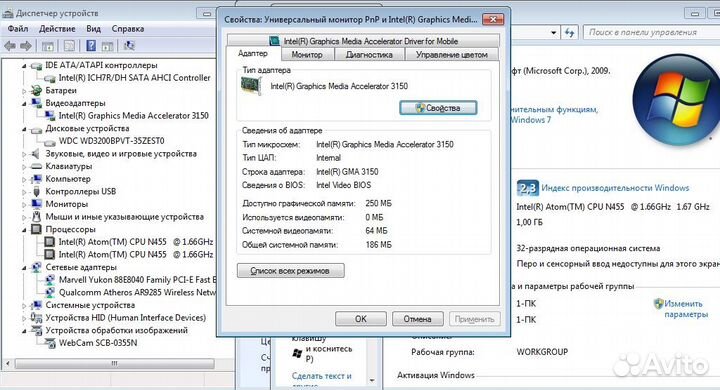This screenshot has width=720, height=390.
Task: Select the mouse icon for Мыши devices
Action: (x=36, y=216)
